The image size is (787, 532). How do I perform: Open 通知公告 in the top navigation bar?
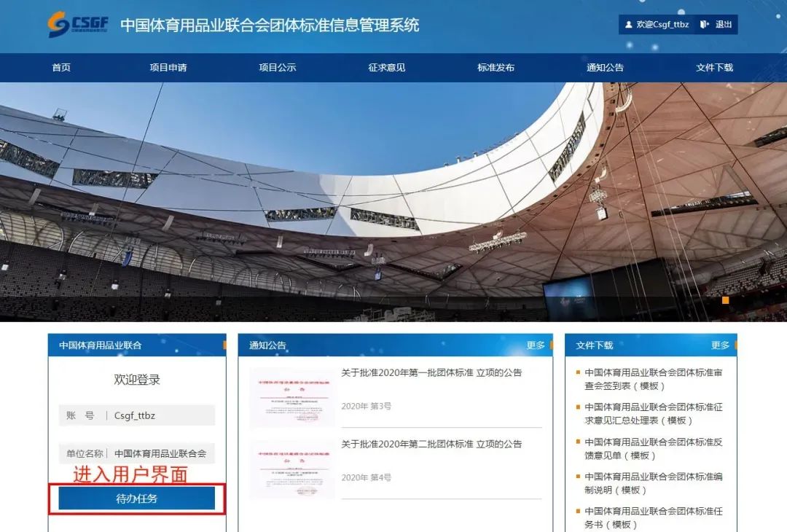(x=606, y=67)
